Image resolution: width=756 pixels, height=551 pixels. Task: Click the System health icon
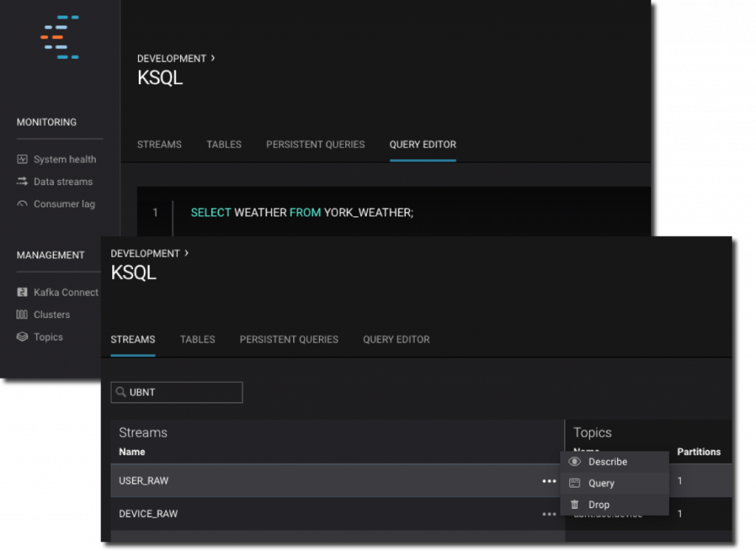pyautogui.click(x=23, y=159)
